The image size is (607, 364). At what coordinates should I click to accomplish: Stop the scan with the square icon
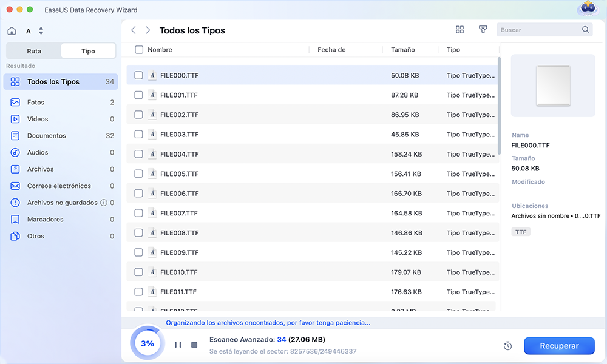(194, 345)
